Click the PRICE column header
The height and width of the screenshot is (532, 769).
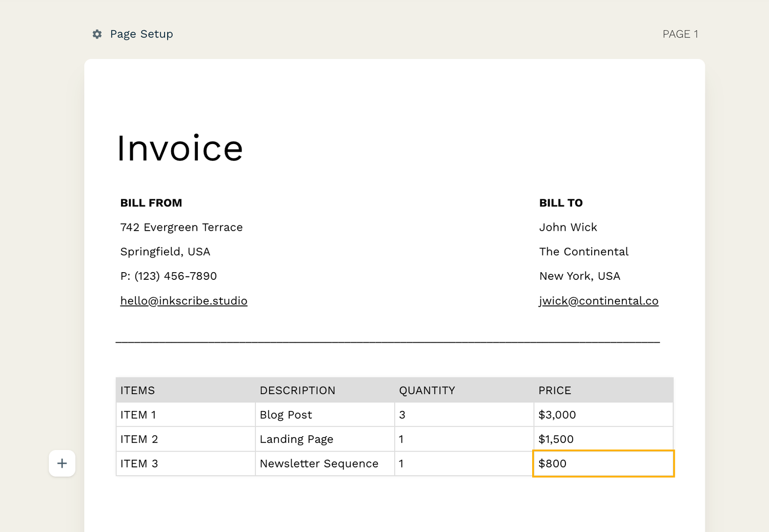pos(555,390)
